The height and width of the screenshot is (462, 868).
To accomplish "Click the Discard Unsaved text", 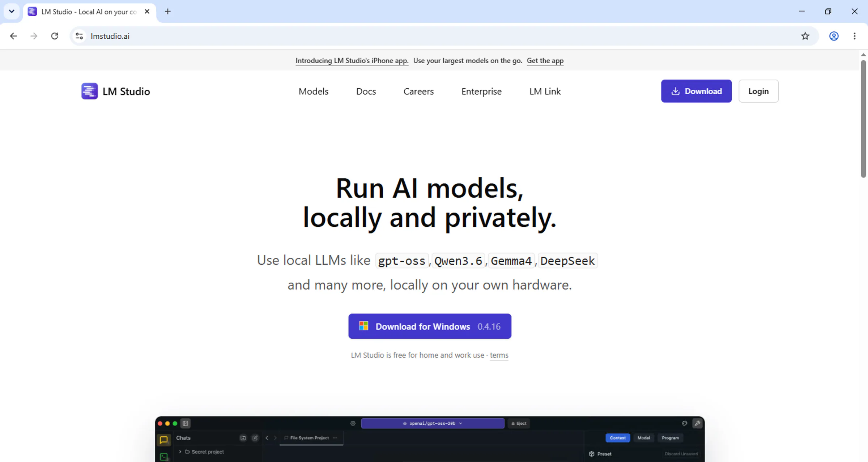I will (x=681, y=454).
